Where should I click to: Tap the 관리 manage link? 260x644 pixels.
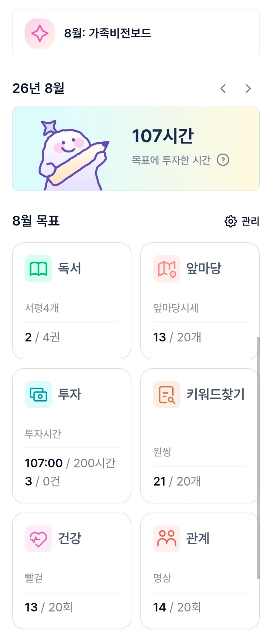[x=250, y=221]
